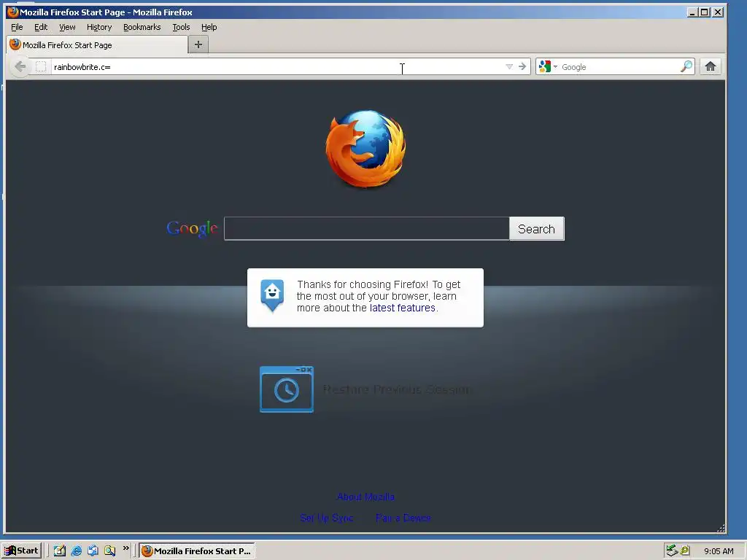Open the Tools menu
This screenshot has width=747, height=560.
[x=181, y=27]
